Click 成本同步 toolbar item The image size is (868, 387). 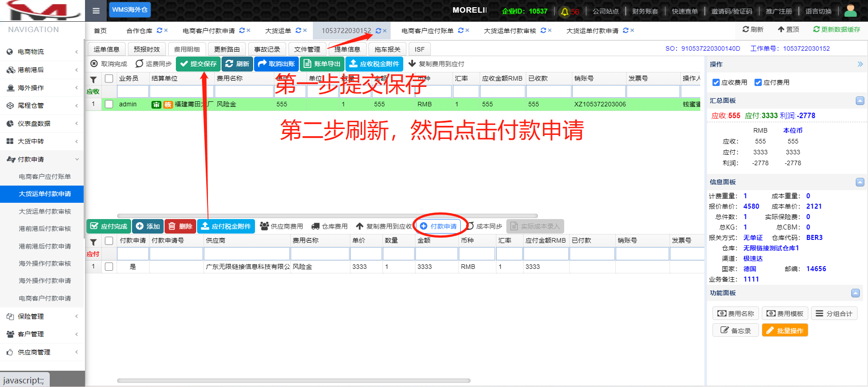485,226
